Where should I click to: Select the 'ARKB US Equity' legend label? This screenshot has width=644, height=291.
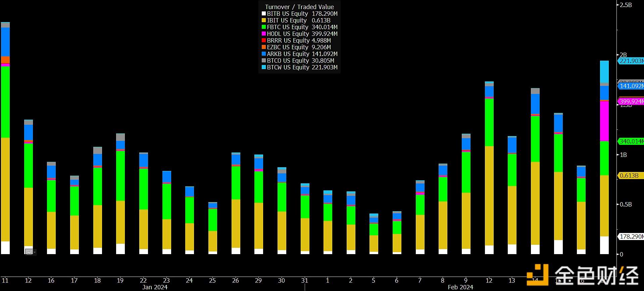pyautogui.click(x=288, y=54)
